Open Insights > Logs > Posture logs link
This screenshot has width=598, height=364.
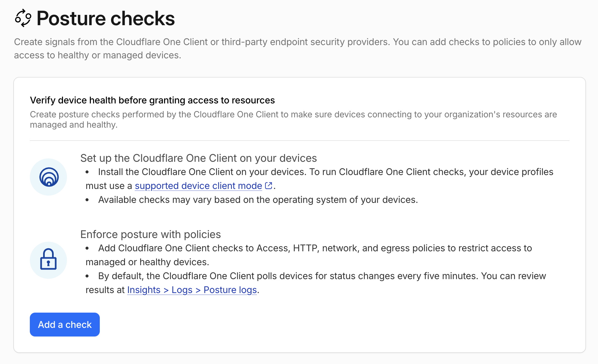192,290
